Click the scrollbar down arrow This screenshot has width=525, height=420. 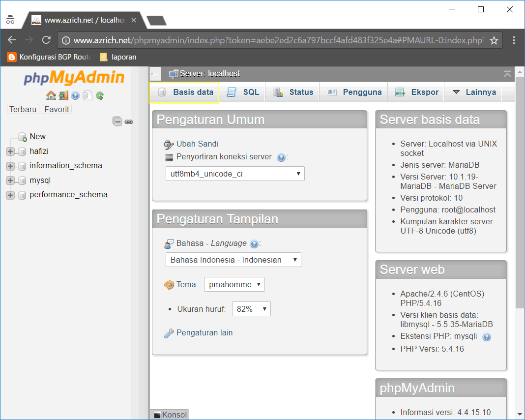click(520, 414)
